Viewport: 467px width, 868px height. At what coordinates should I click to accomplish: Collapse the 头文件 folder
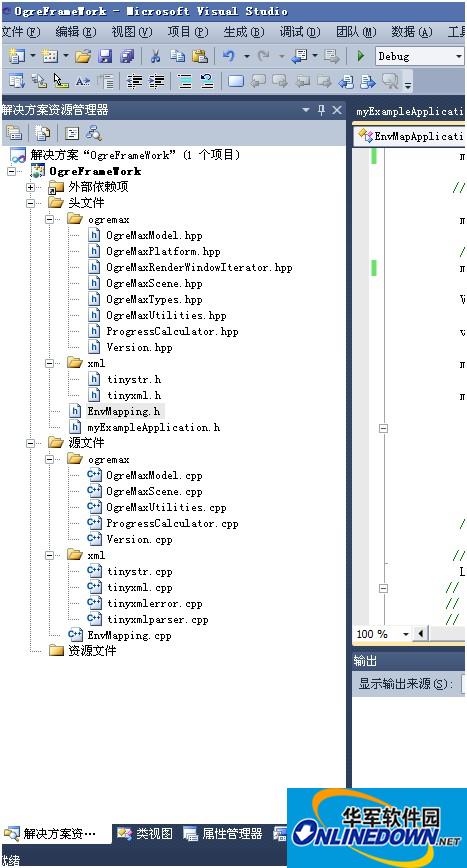click(30, 203)
